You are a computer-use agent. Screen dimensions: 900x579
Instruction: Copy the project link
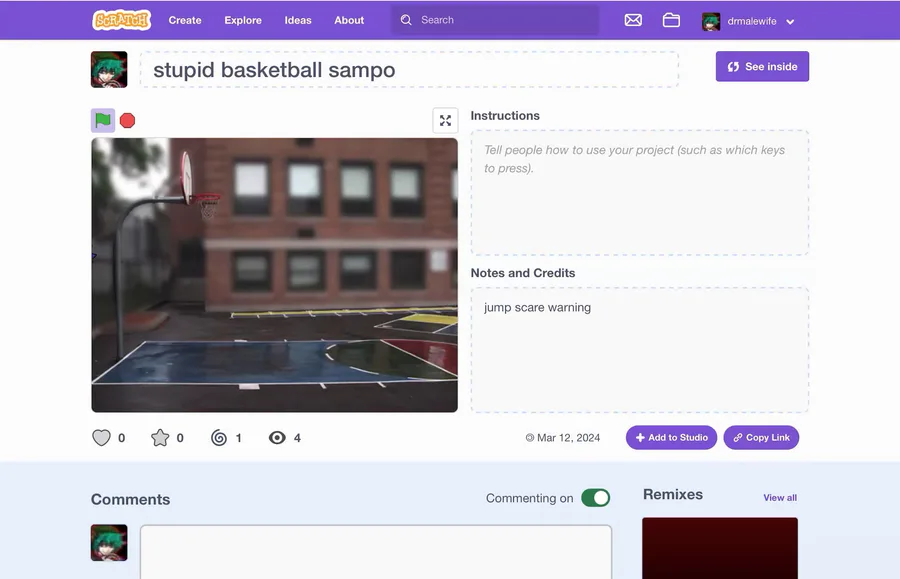point(761,437)
